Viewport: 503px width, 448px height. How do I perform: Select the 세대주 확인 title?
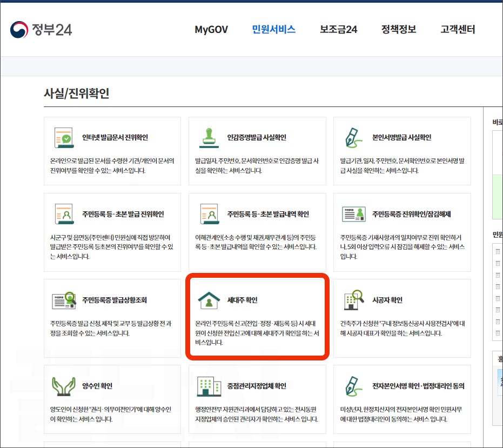pos(242,300)
